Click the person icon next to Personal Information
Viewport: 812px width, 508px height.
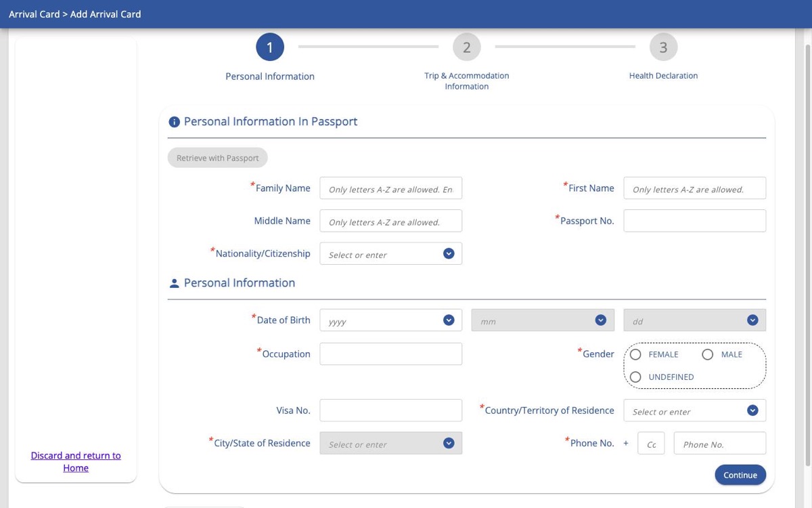(x=174, y=283)
